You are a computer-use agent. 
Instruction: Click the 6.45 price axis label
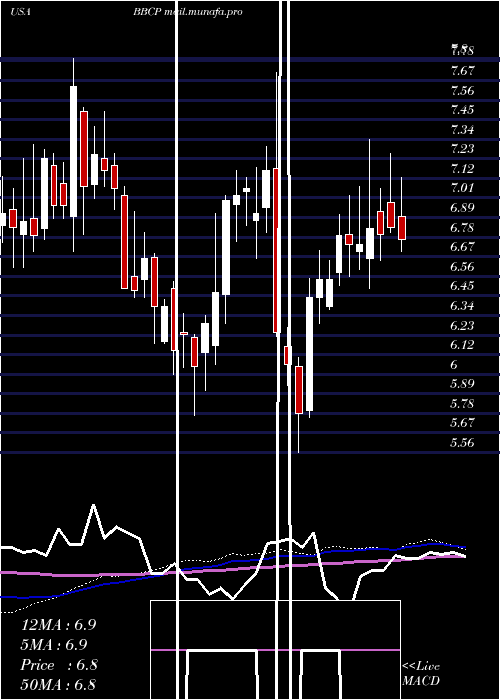tap(462, 286)
